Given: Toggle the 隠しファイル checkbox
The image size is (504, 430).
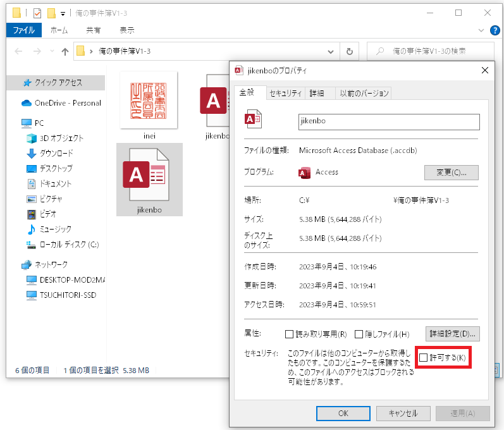Looking at the screenshot, I should (x=359, y=334).
